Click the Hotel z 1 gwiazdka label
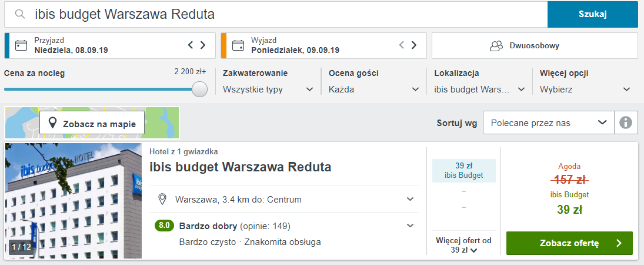 click(x=183, y=151)
